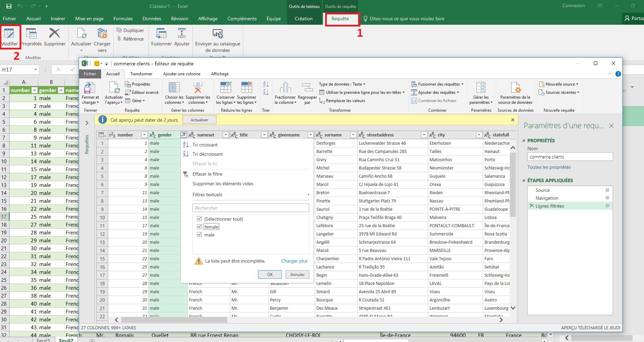The image size is (644, 342).
Task: Open Nouvelle source dropdown
Action: [559, 84]
